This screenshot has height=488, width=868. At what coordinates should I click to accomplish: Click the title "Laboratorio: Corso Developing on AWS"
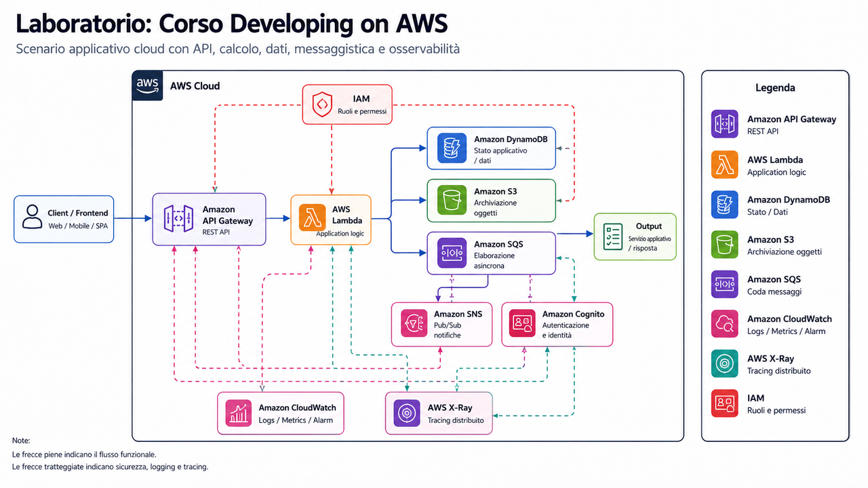pyautogui.click(x=231, y=24)
